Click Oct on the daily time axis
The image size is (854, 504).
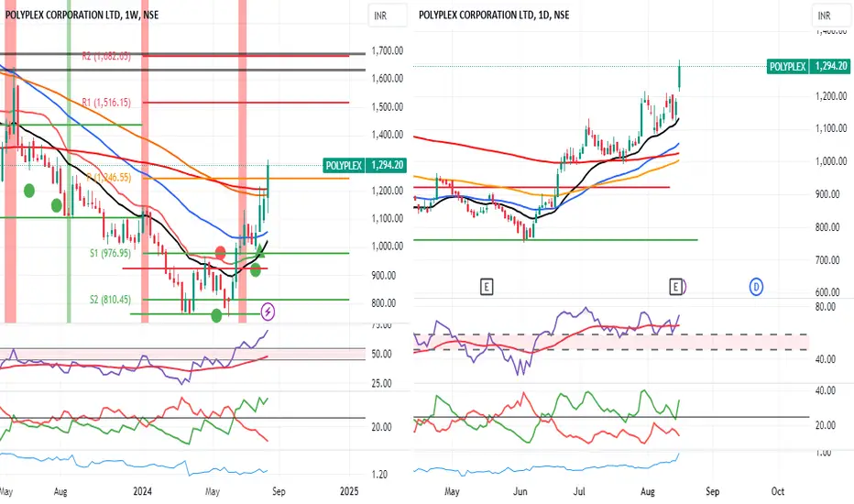coord(778,491)
